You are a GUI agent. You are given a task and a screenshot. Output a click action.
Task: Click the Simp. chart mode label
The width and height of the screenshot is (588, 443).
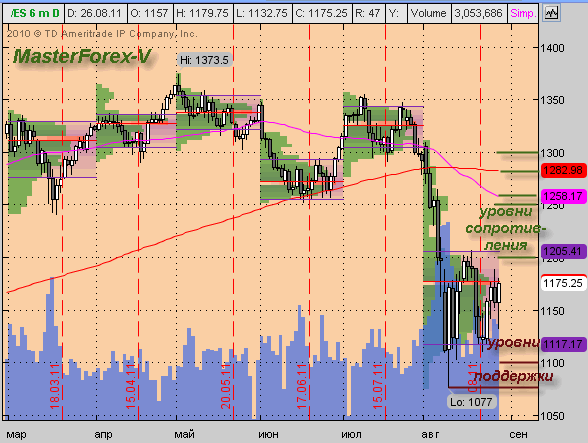pos(523,14)
